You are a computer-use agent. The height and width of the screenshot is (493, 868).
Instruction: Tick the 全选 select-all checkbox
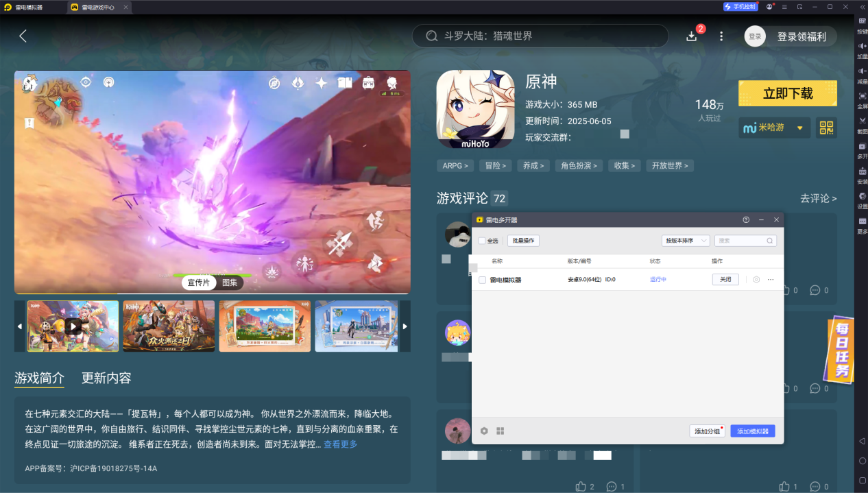point(482,241)
